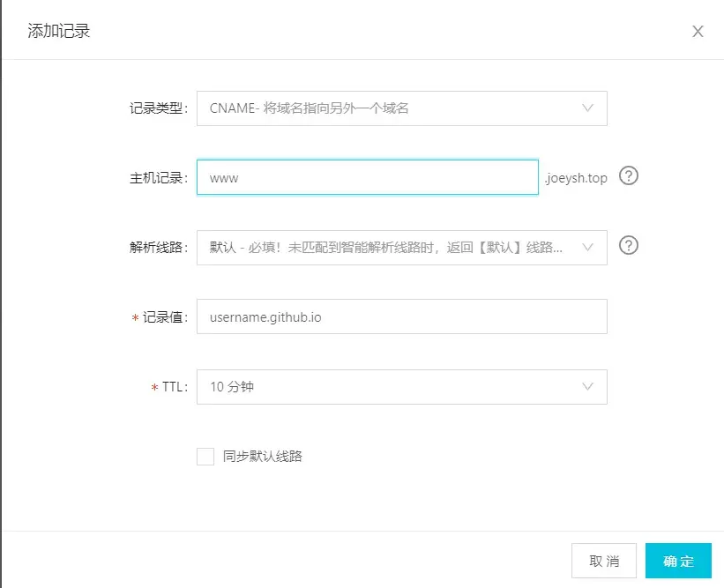This screenshot has height=588, width=724.
Task: Expand the TTL dropdown arrow
Action: 587,387
